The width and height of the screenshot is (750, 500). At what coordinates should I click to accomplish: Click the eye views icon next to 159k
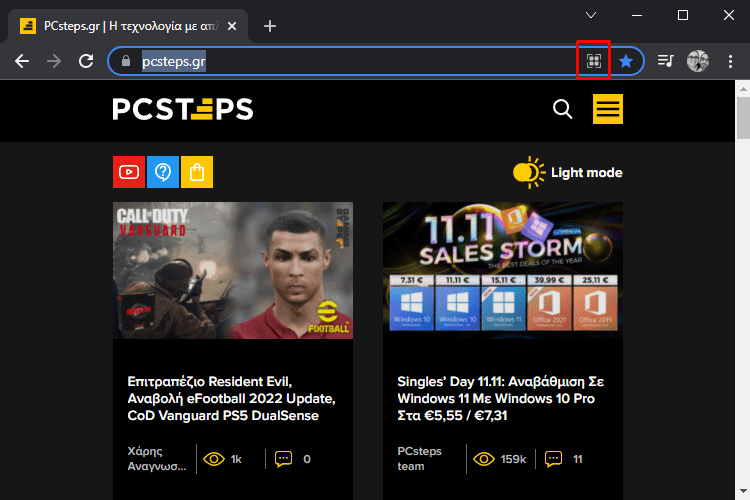tap(484, 459)
